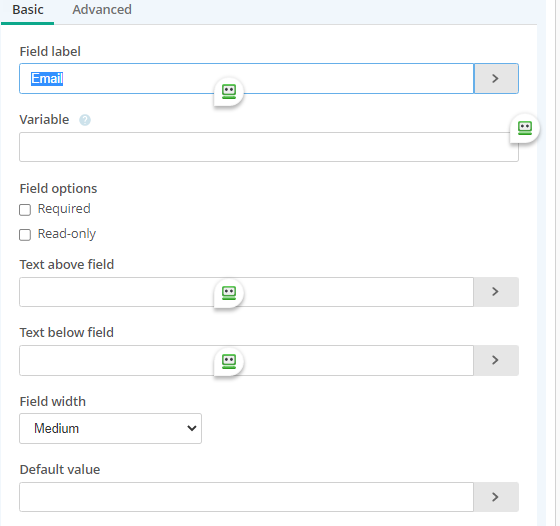
Task: Click the RoboForm icon on Field label input
Action: click(x=229, y=92)
